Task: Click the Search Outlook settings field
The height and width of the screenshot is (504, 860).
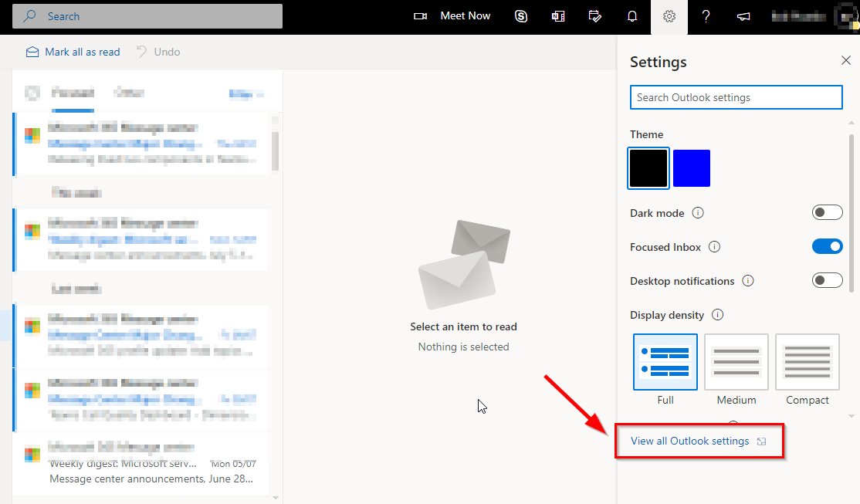Action: (x=736, y=97)
